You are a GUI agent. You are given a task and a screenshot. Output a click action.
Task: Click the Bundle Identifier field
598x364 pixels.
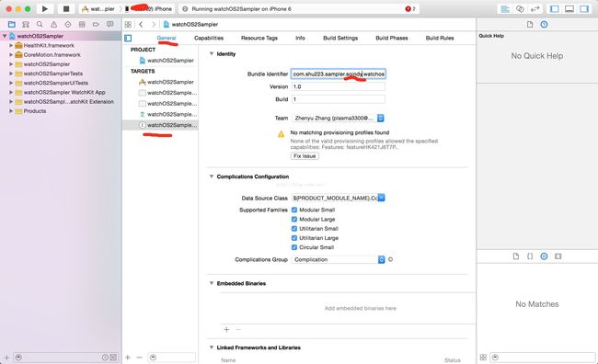[x=339, y=74]
